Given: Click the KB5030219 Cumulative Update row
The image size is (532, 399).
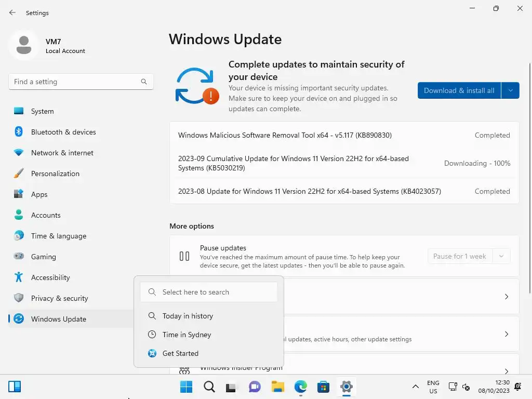Looking at the screenshot, I should 344,163.
